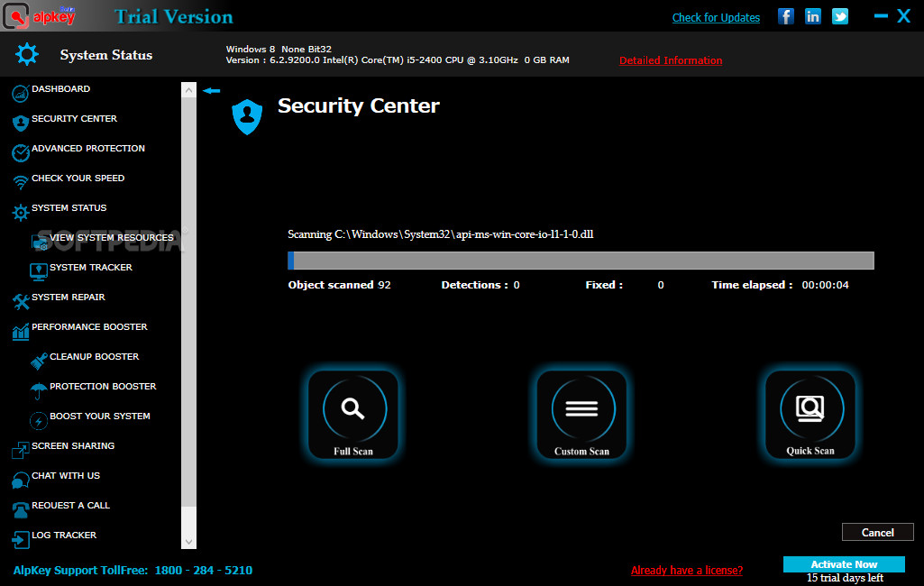Click the scanning file path text
The height and width of the screenshot is (586, 924).
[440, 234]
